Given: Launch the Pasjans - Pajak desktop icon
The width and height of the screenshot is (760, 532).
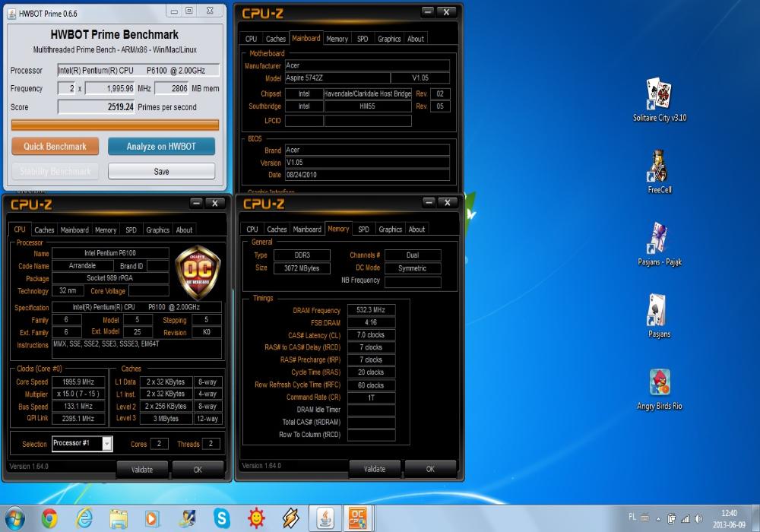Looking at the screenshot, I should coord(659,244).
